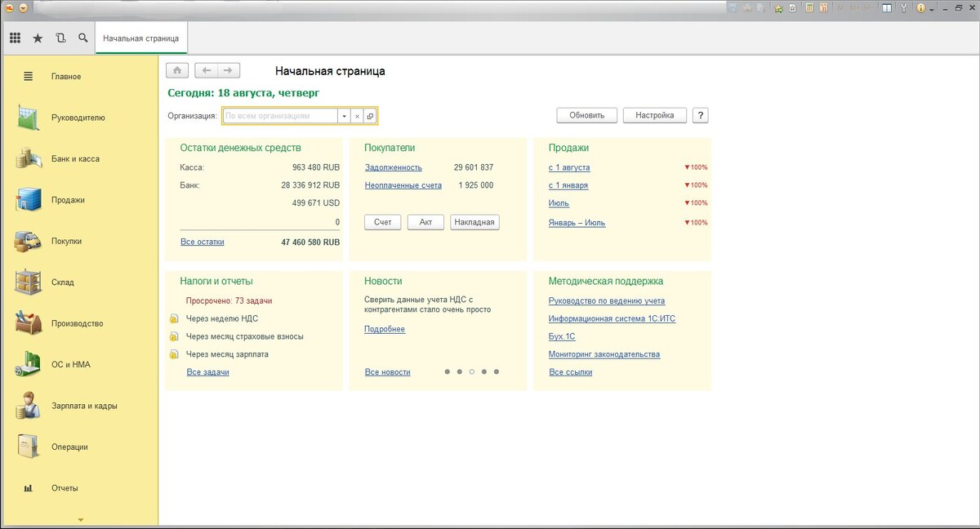Image resolution: width=980 pixels, height=529 pixels.
Task: Open Покупки truck icon
Action: tap(29, 241)
